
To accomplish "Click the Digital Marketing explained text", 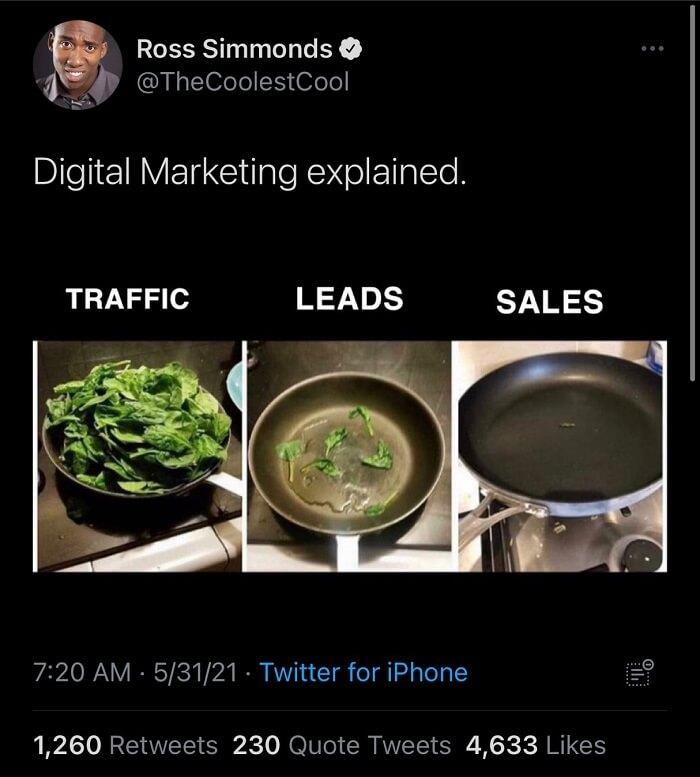I will click(250, 172).
